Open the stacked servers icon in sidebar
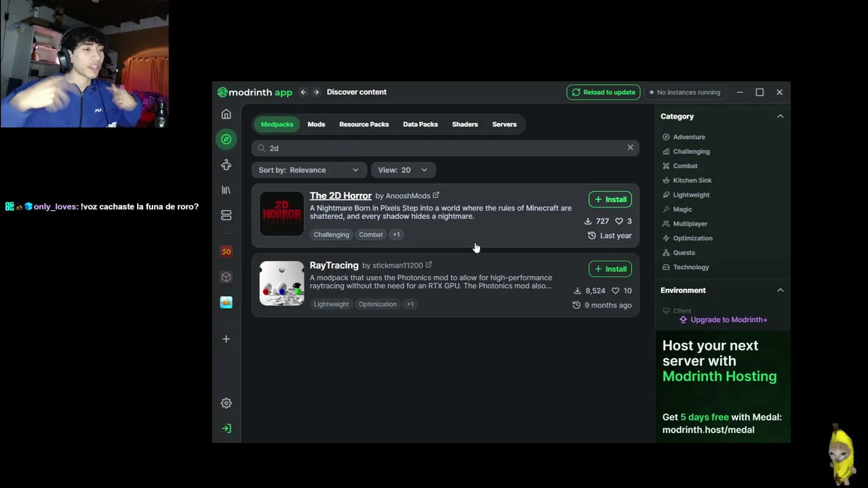 click(226, 216)
